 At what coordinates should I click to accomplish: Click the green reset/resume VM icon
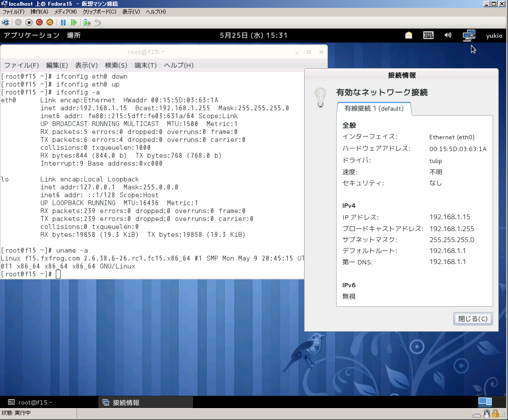(74, 22)
